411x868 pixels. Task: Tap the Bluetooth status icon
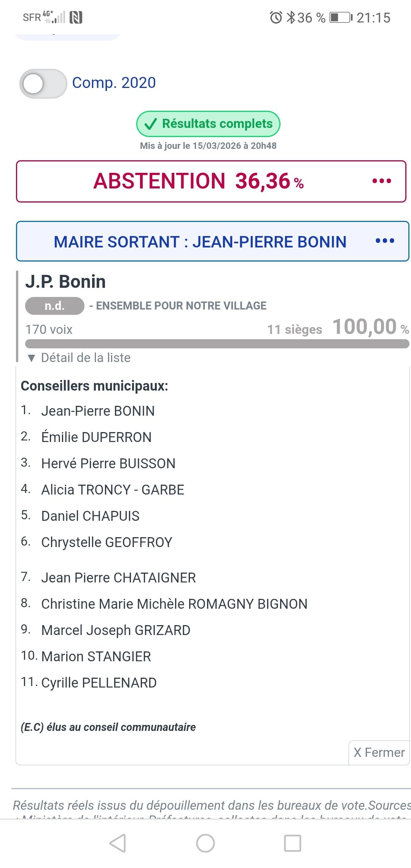coord(291,18)
